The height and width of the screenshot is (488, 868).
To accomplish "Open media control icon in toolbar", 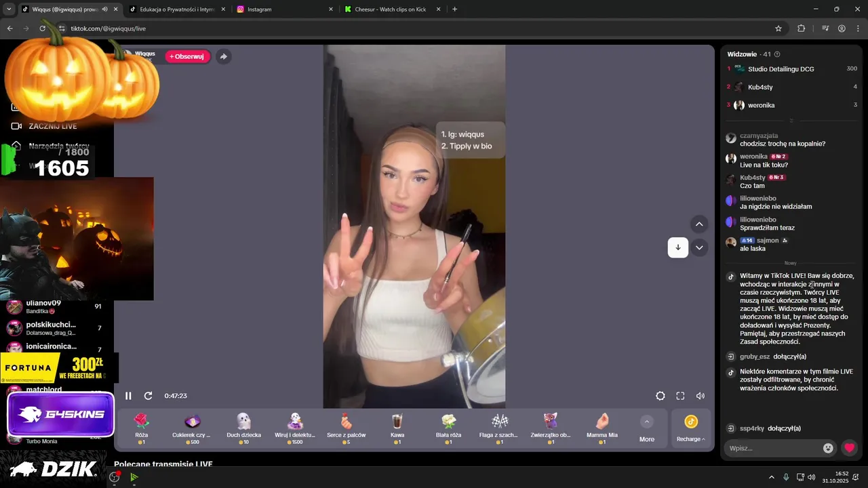I will point(825,28).
